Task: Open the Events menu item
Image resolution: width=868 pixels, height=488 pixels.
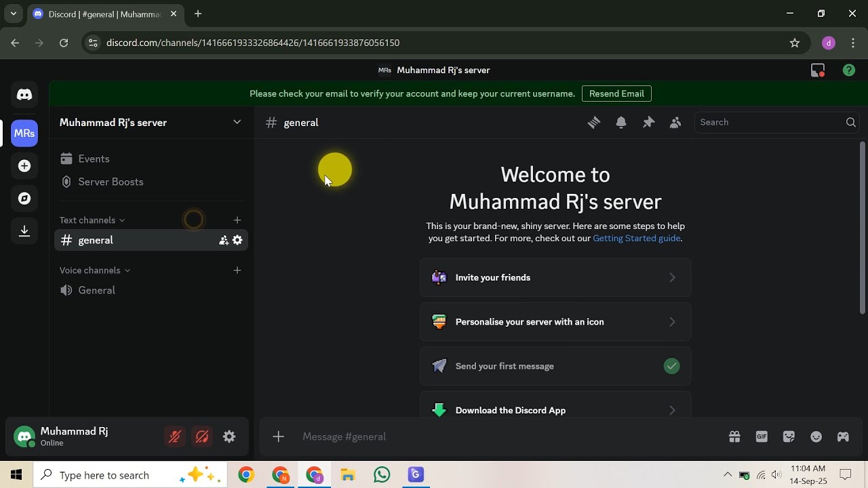Action: coord(151,159)
